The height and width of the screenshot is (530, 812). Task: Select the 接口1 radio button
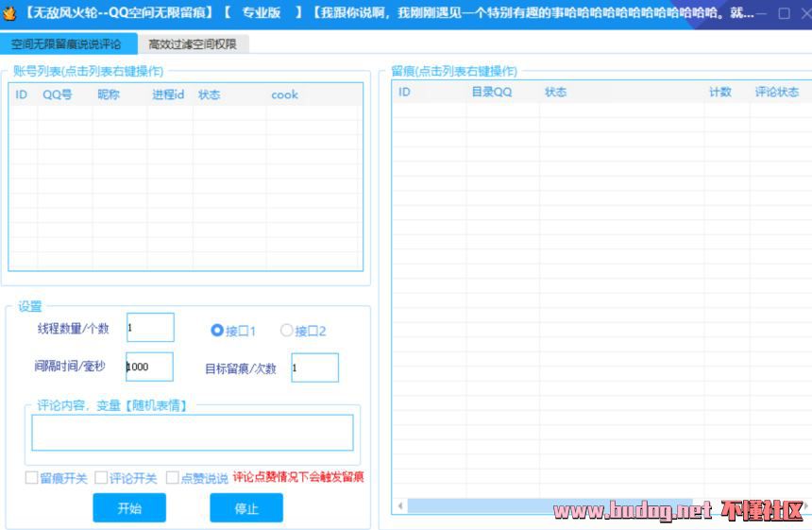pos(217,331)
